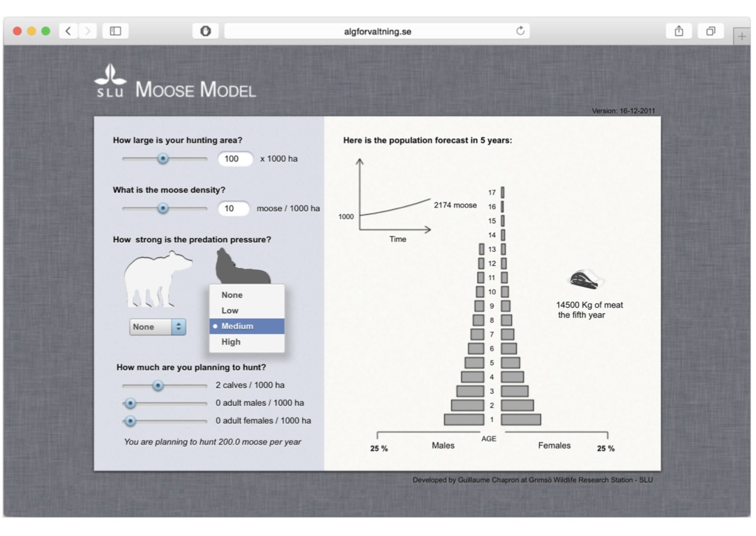This screenshot has width=756, height=536.
Task: Click the moose density slider handle
Action: 163,209
